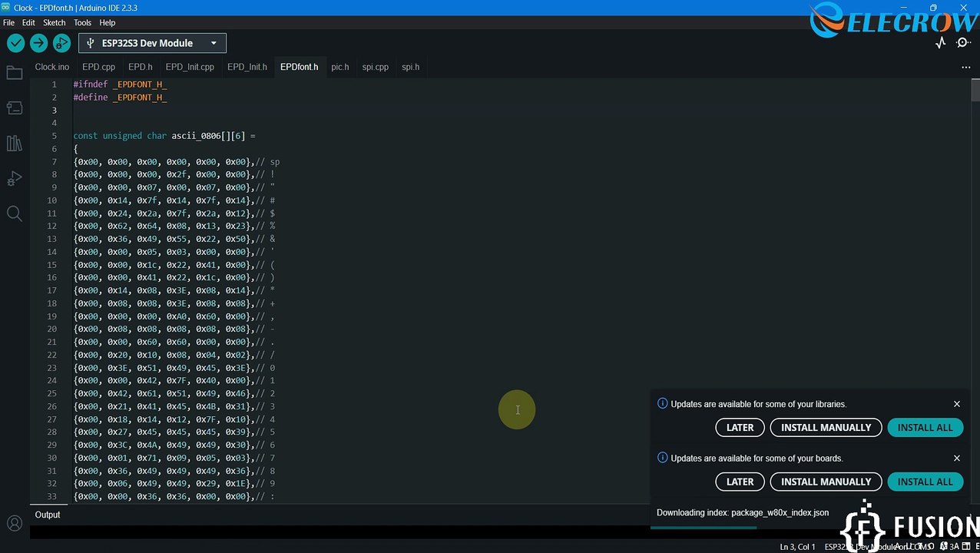
Task: Click the 'Ln 3, Col 1' status entry
Action: tap(797, 547)
